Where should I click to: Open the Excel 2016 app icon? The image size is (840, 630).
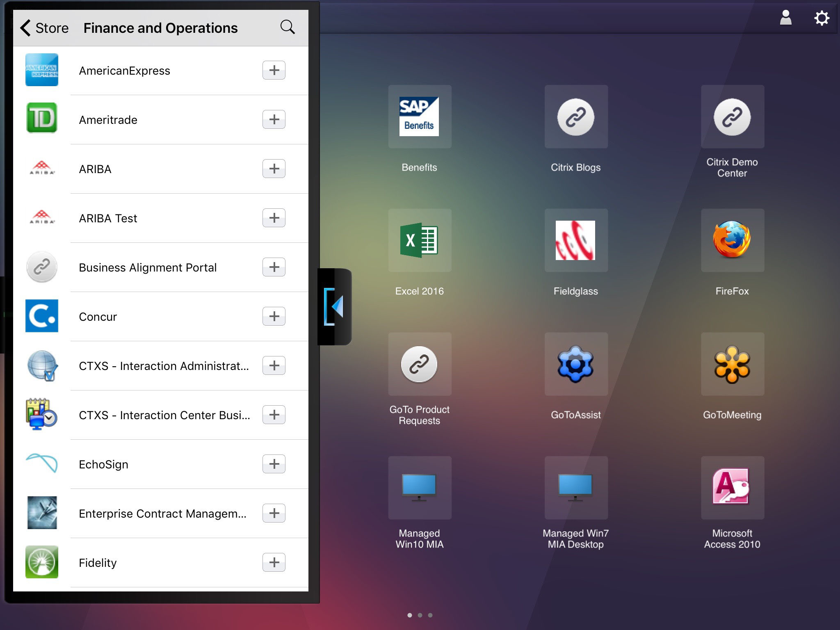419,240
